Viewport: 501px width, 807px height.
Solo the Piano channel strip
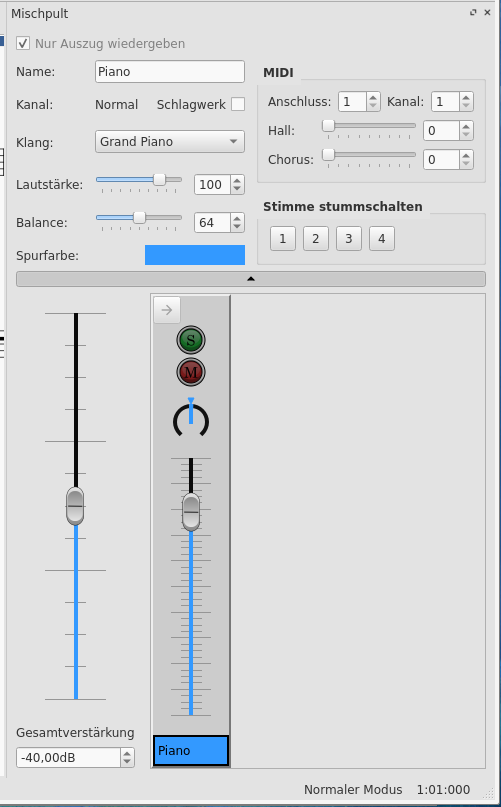click(x=191, y=340)
